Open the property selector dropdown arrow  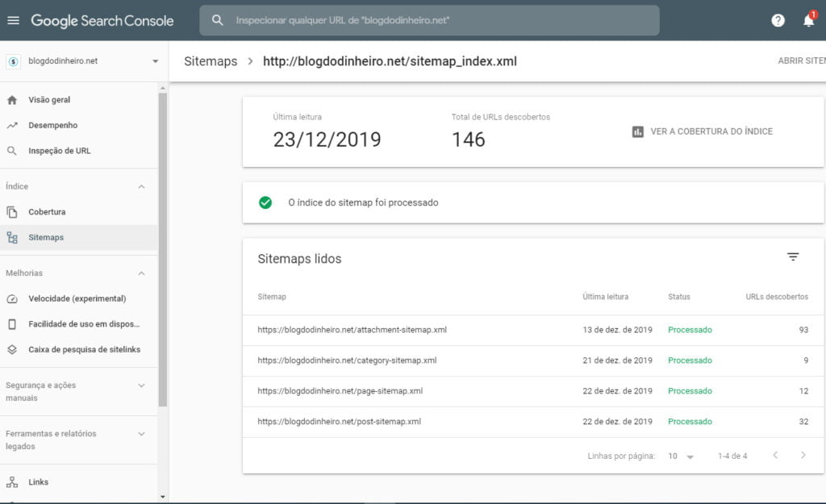156,61
